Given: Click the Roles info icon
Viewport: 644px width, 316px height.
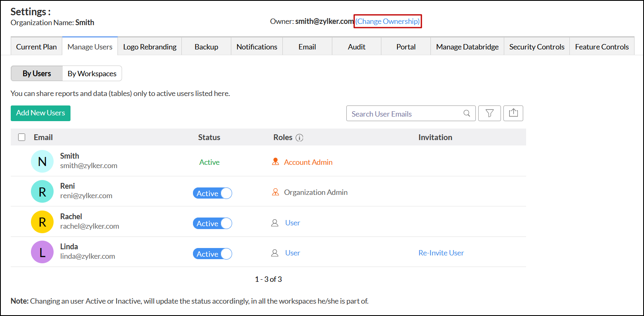Looking at the screenshot, I should coord(299,138).
